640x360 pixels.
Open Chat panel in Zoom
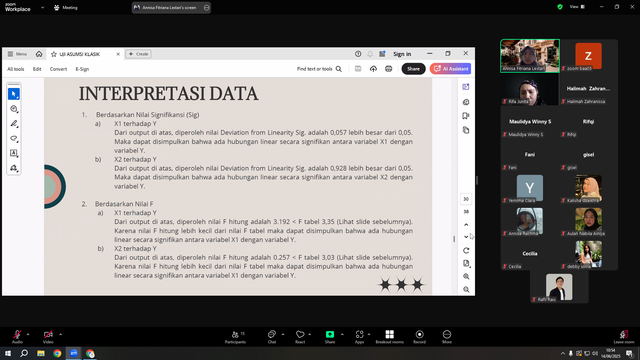[x=272, y=337]
